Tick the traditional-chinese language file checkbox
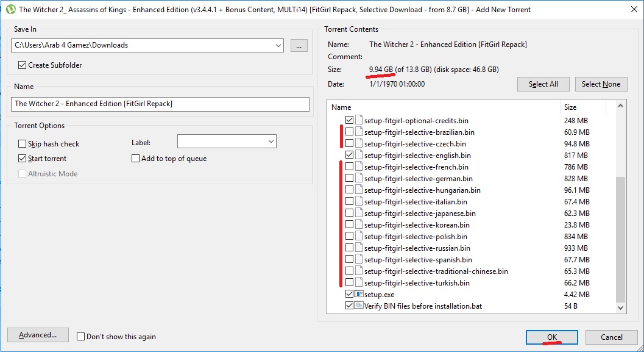Viewport: 644px width, 352px height. (349, 271)
